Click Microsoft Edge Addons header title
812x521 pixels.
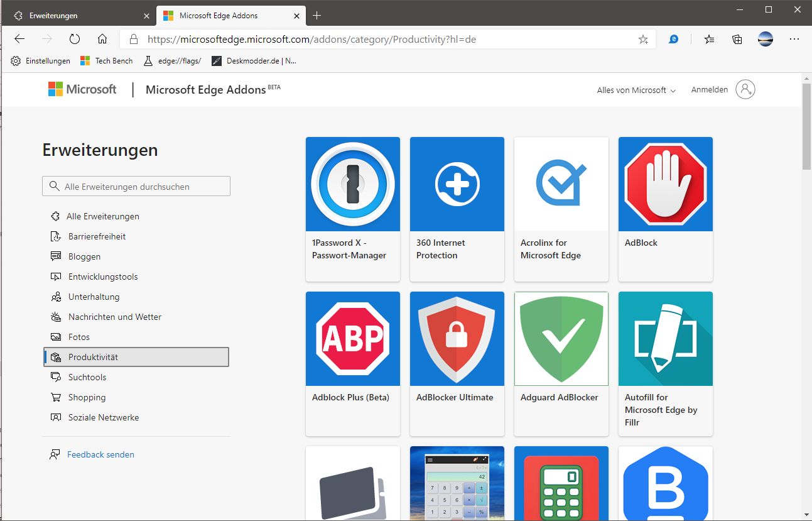click(x=205, y=90)
